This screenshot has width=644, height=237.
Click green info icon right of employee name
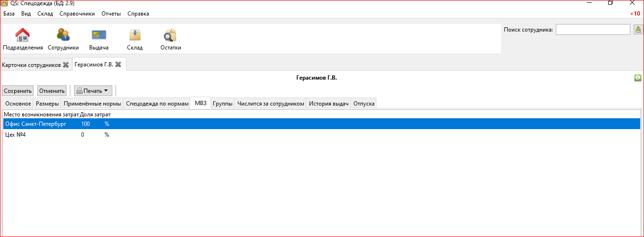(638, 78)
